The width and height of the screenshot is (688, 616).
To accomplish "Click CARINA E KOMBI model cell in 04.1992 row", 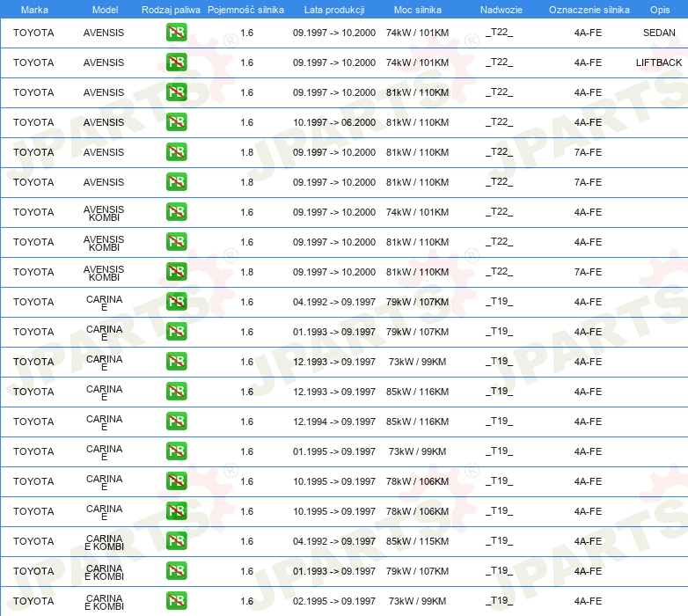I will pos(104,542).
